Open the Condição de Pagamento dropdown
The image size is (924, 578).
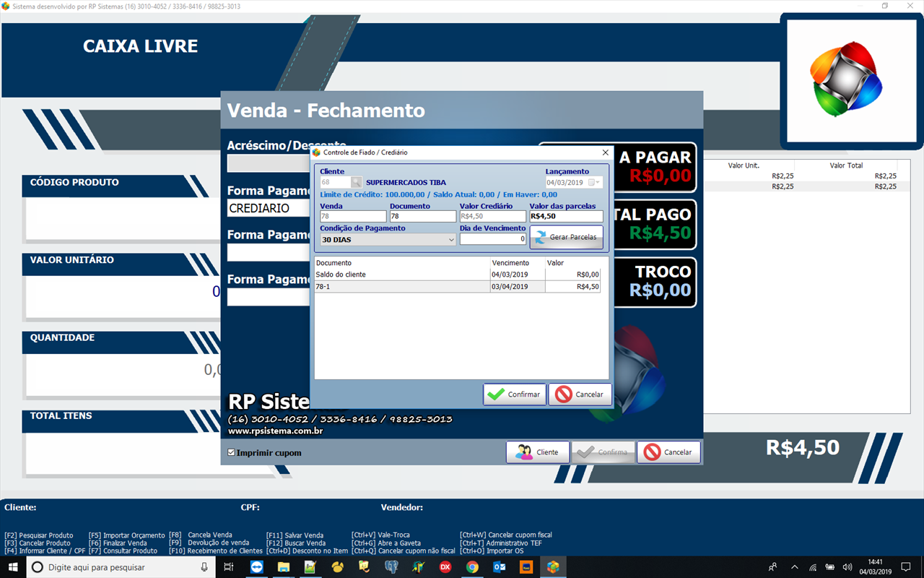pos(451,240)
